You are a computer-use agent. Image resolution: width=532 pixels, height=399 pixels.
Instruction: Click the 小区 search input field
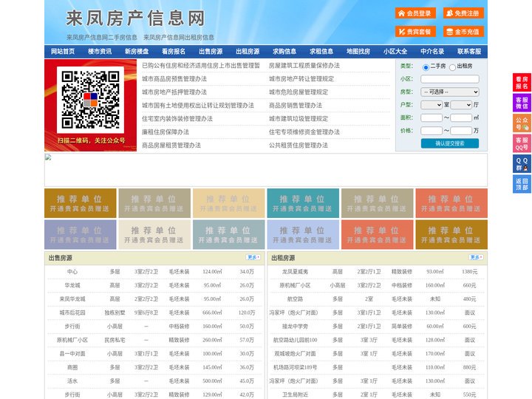click(x=450, y=79)
